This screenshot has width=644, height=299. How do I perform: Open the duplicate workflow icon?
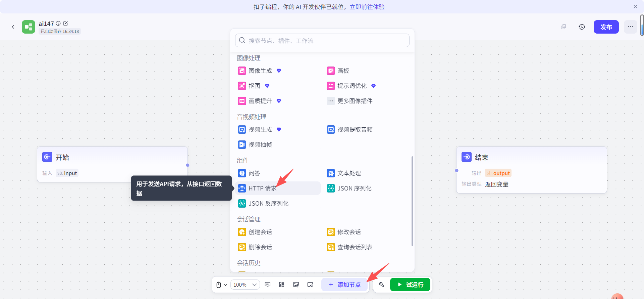[x=563, y=27]
